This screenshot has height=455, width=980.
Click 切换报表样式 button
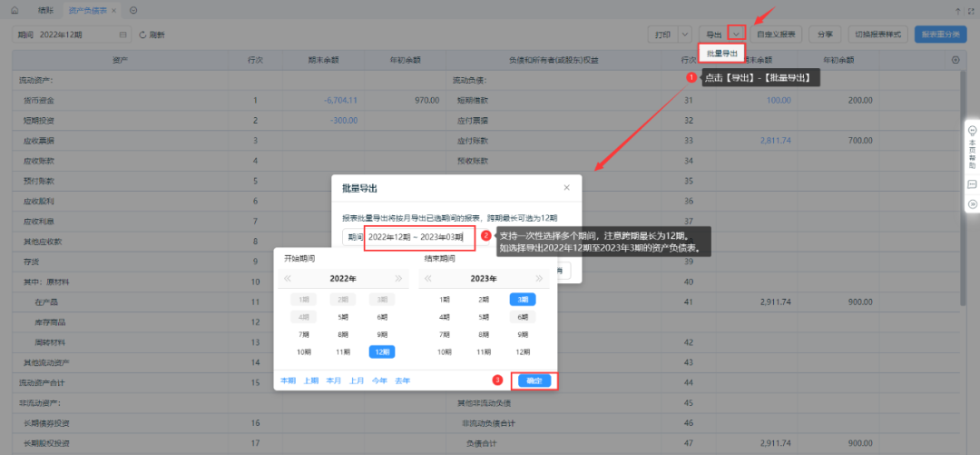[877, 35]
